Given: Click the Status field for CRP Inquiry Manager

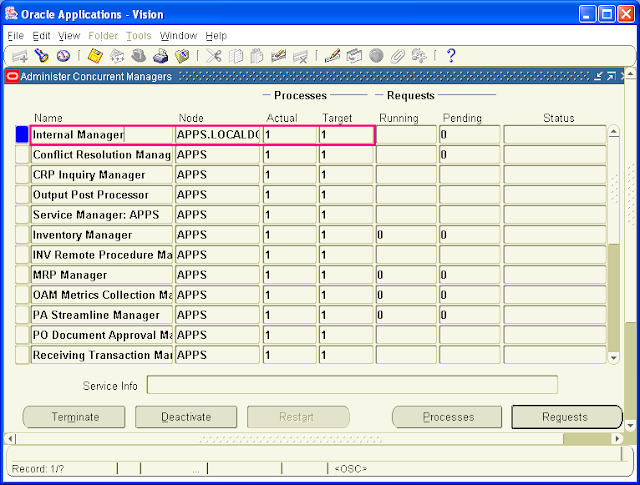Looking at the screenshot, I should tap(555, 175).
